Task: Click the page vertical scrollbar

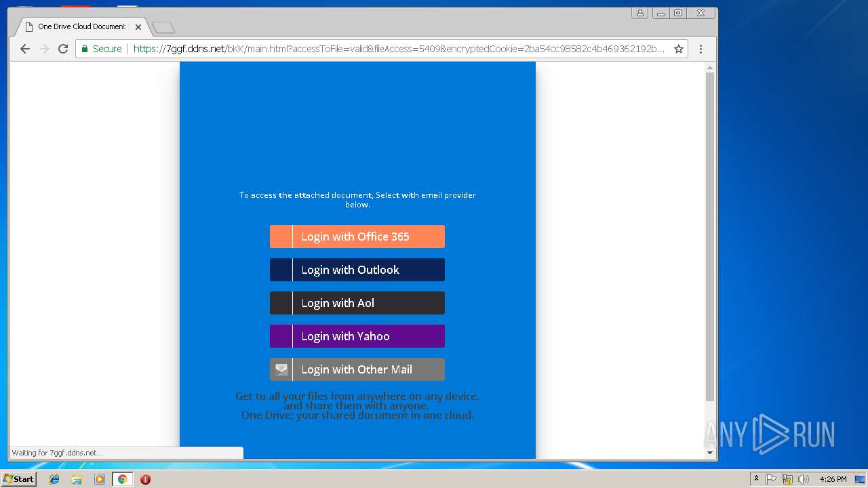Action: coord(710,237)
